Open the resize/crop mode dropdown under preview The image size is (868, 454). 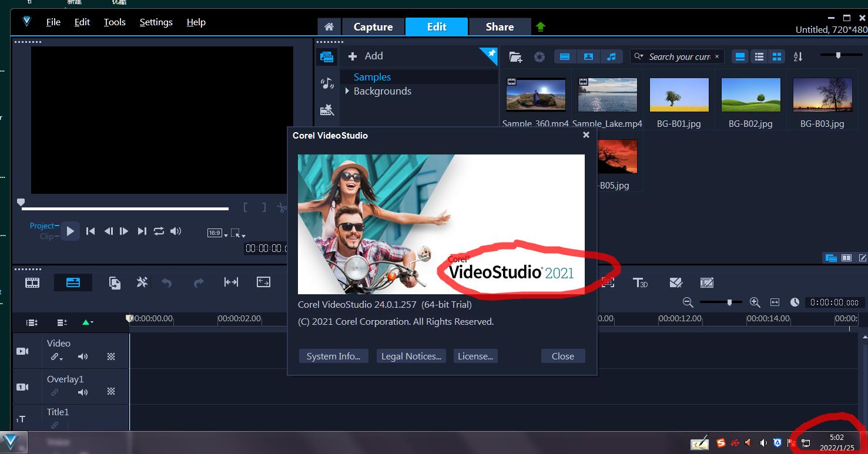[x=238, y=233]
